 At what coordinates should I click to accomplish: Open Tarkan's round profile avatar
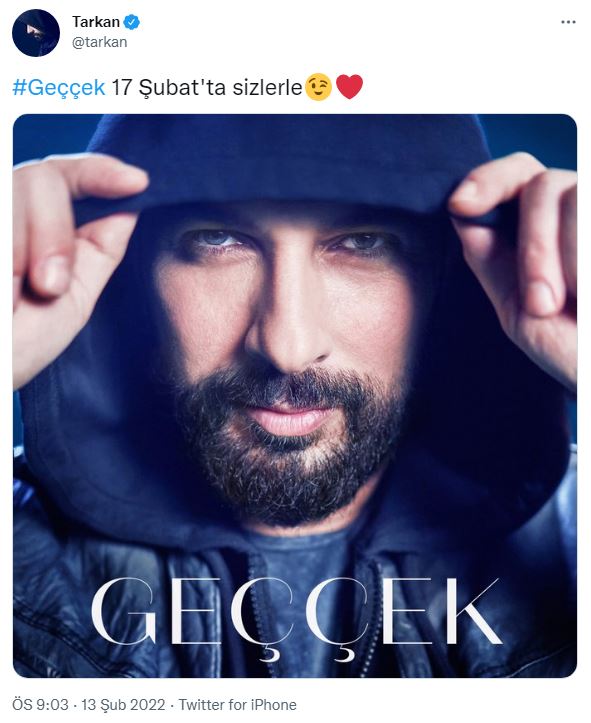[x=36, y=33]
